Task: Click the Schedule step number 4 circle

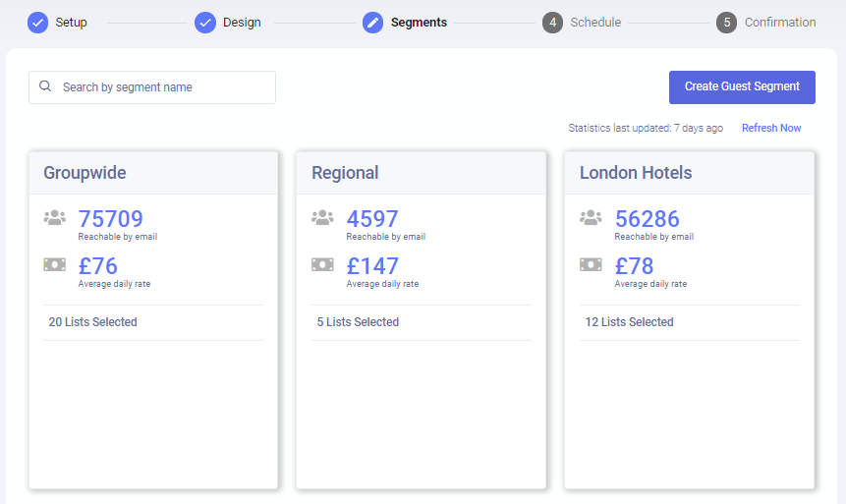Action: [552, 23]
